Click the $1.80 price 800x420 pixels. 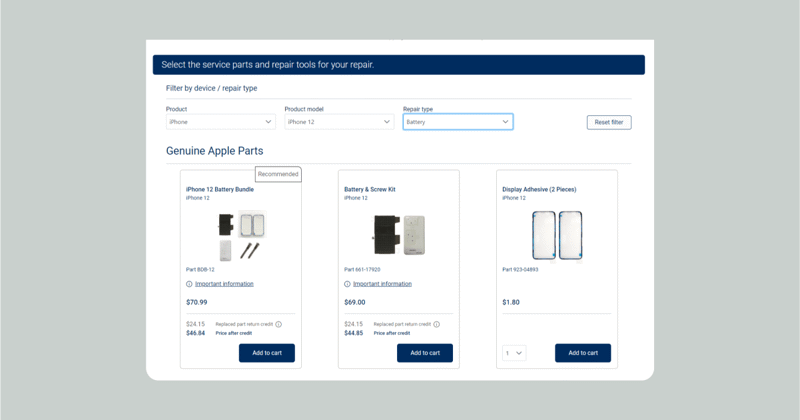pos(511,302)
